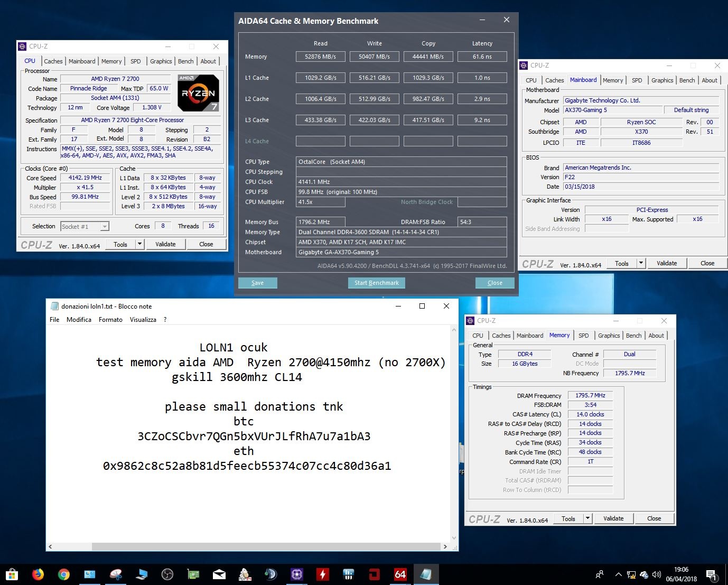The height and width of the screenshot is (585, 728).
Task: Click BIOS Version field F22
Action: click(641, 177)
